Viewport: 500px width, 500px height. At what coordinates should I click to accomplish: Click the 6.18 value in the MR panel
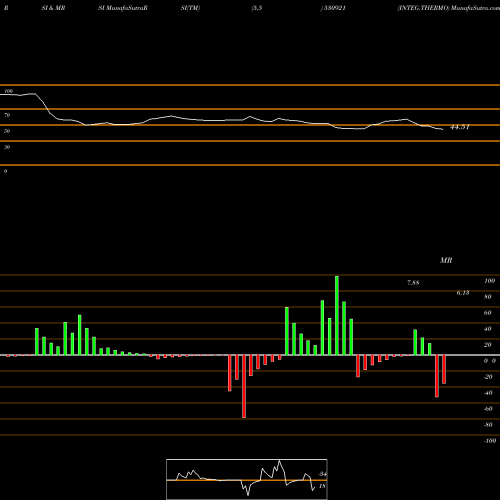pos(463,293)
